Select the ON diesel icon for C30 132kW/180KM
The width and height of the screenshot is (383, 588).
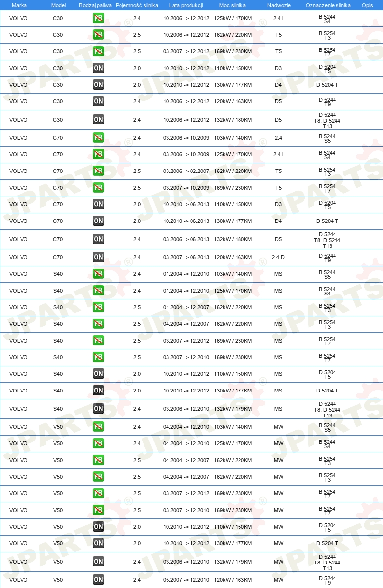98,120
